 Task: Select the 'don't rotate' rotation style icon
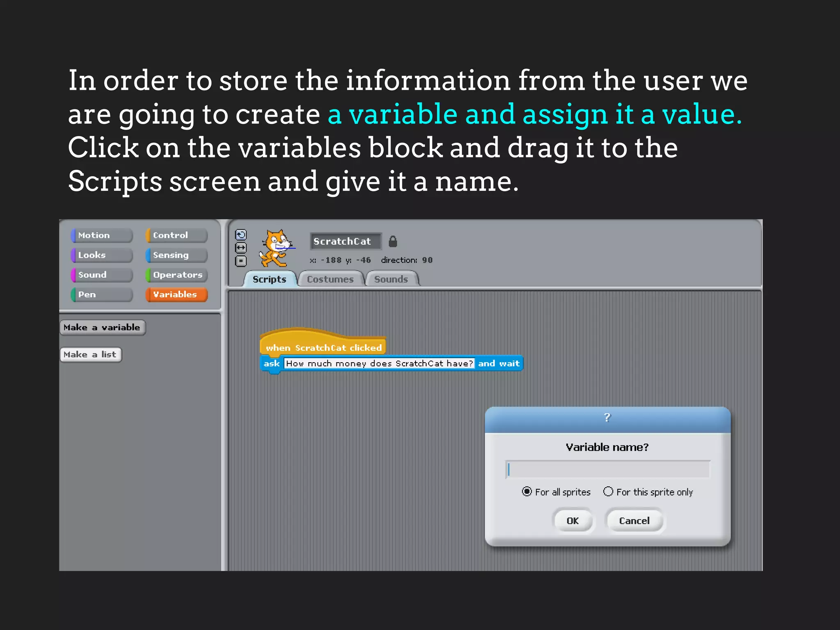(241, 261)
